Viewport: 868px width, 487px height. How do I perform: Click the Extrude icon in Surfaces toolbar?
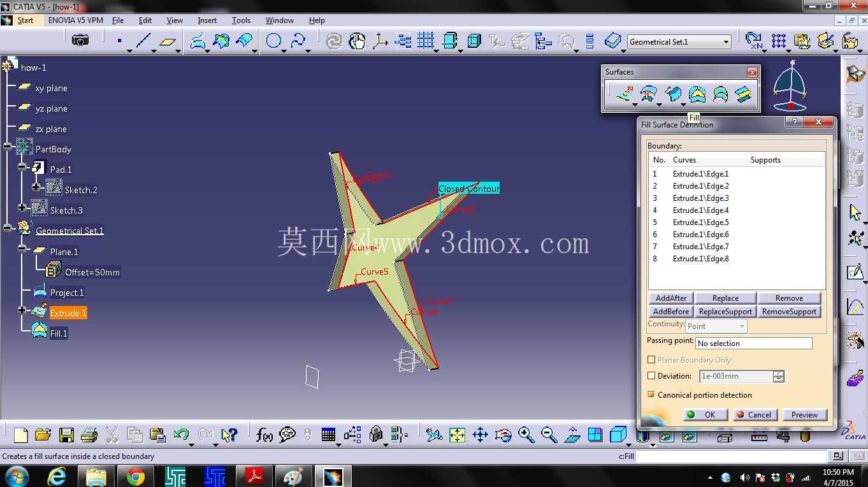pyautogui.click(x=624, y=94)
